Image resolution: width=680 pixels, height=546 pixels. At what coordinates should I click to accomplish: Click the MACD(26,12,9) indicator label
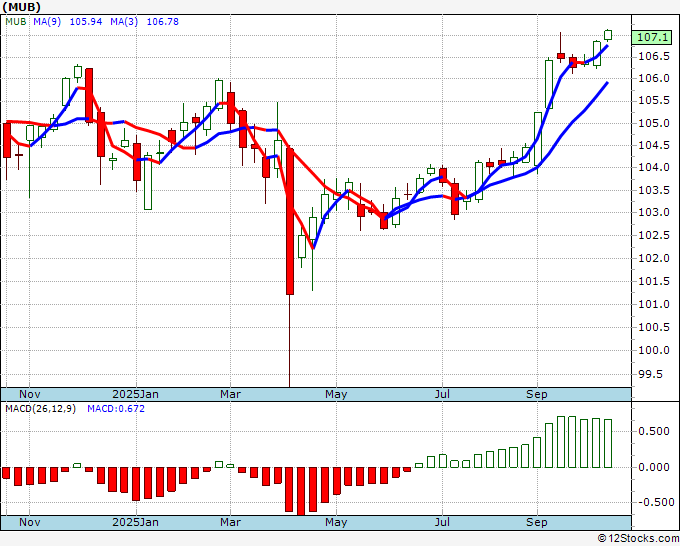(x=40, y=409)
